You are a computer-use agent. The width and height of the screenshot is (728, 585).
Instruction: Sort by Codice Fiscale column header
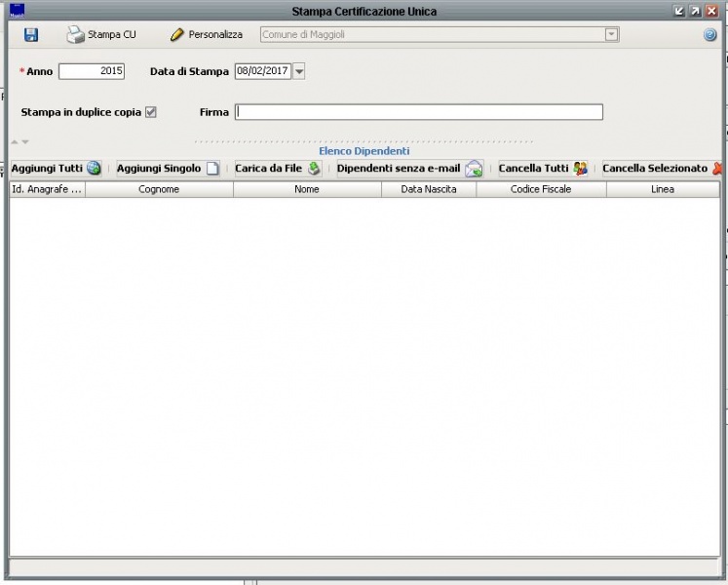[541, 189]
